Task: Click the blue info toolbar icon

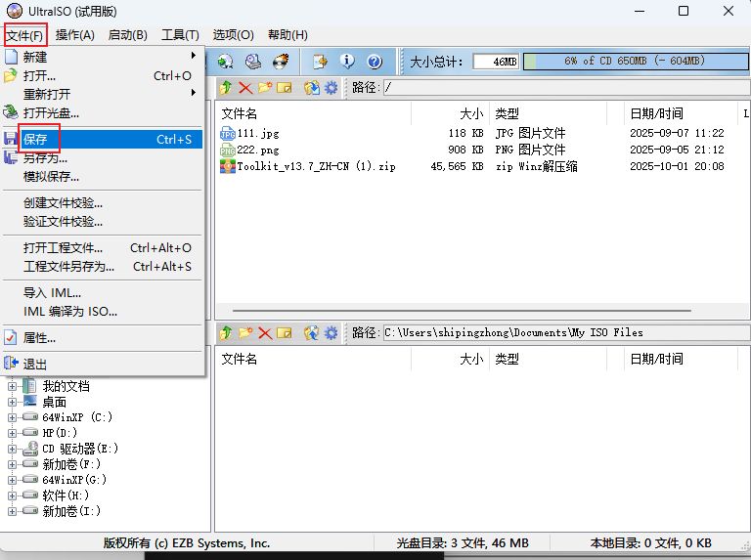Action: 346,62
